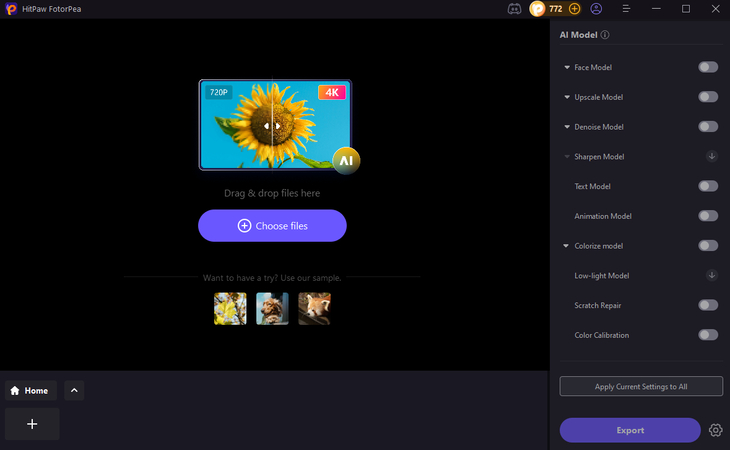Download the Sharpen Model
The width and height of the screenshot is (730, 450).
(x=712, y=157)
